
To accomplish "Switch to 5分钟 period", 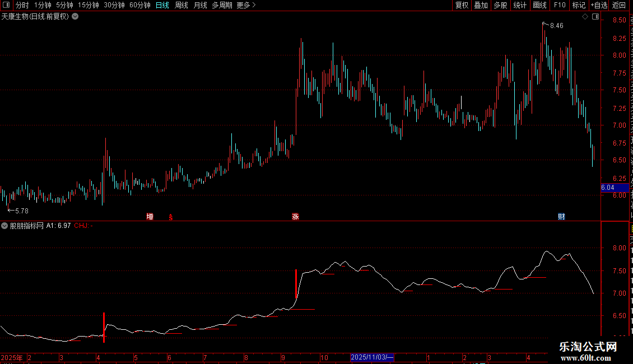I will coord(64,5).
